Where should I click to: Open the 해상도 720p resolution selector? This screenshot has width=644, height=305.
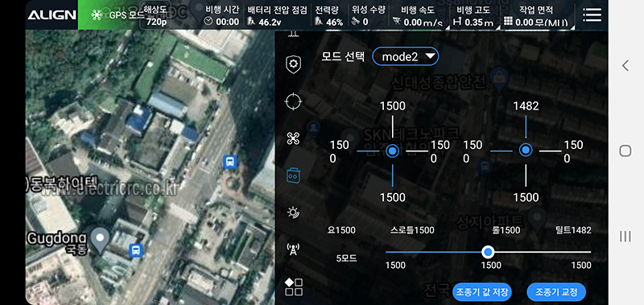(156, 14)
